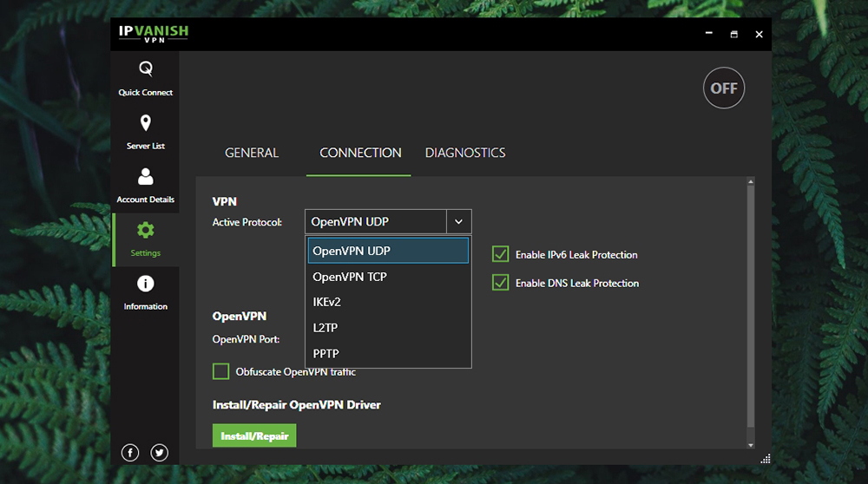This screenshot has width=868, height=484.
Task: Click the settings scrollbar down arrow
Action: click(751, 445)
